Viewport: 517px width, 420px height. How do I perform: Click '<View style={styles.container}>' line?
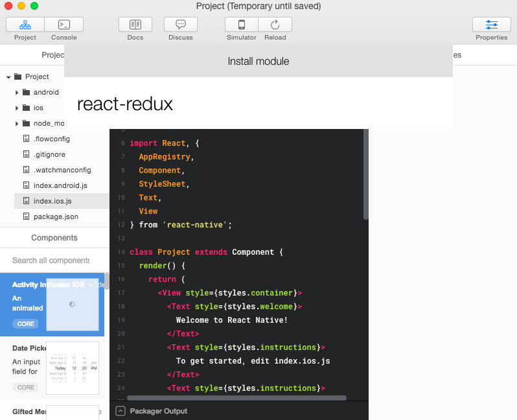click(230, 293)
